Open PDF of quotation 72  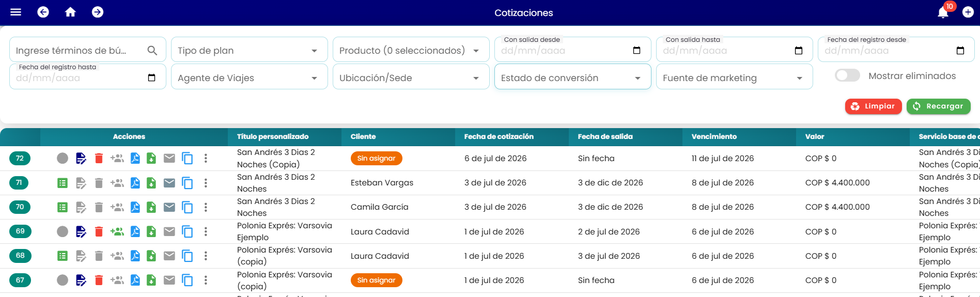coord(135,158)
